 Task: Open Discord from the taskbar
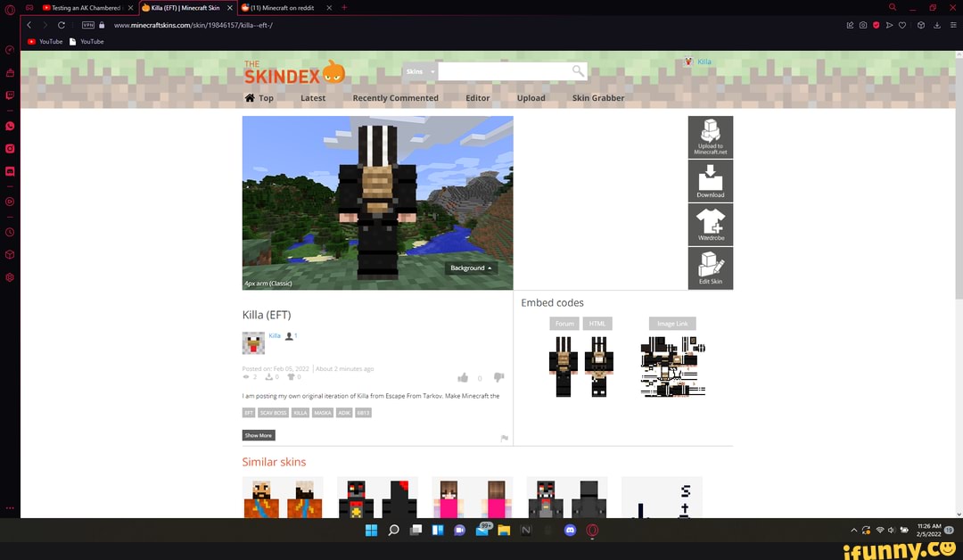point(570,530)
